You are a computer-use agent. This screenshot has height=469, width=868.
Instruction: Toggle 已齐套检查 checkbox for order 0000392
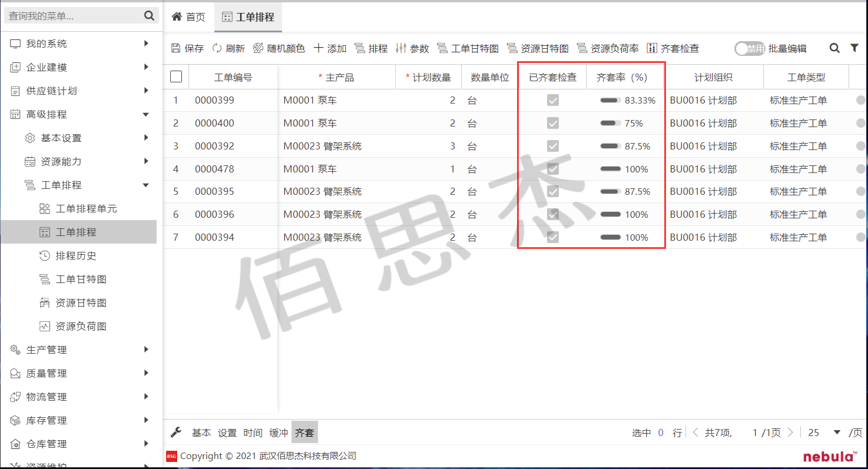click(x=552, y=146)
